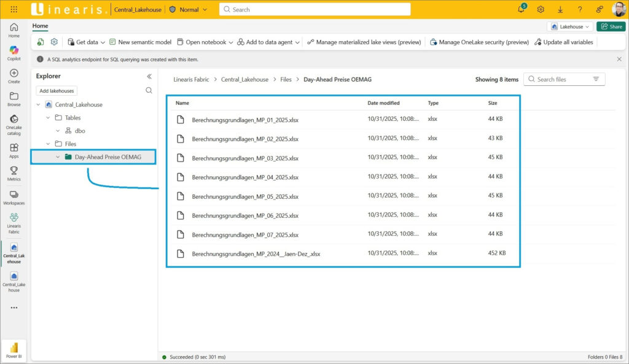Click the file list filter icon
The width and height of the screenshot is (629, 364).
tap(596, 79)
